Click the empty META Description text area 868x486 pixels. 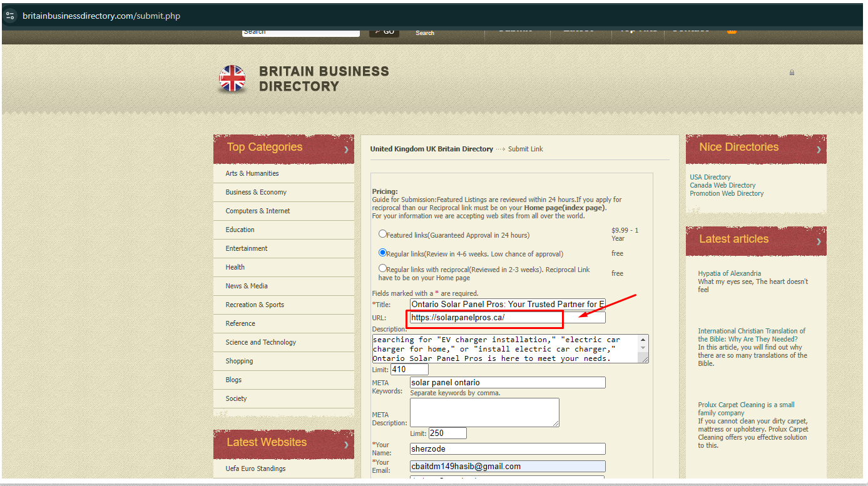click(484, 412)
